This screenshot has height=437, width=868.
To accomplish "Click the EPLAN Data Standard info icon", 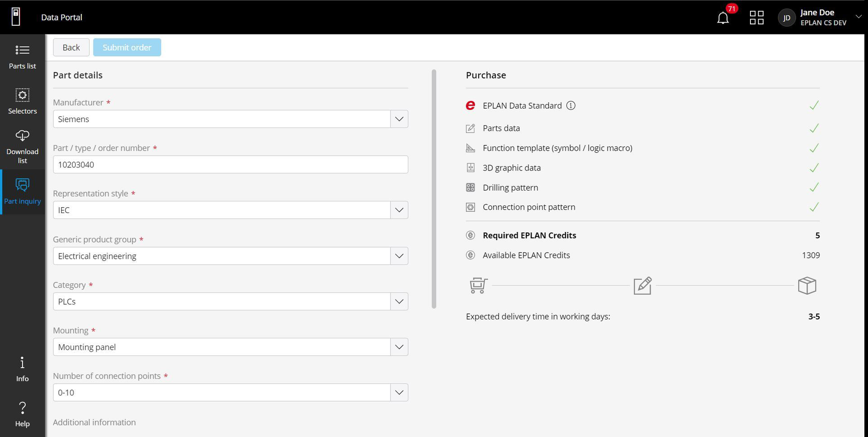I will pos(571,105).
